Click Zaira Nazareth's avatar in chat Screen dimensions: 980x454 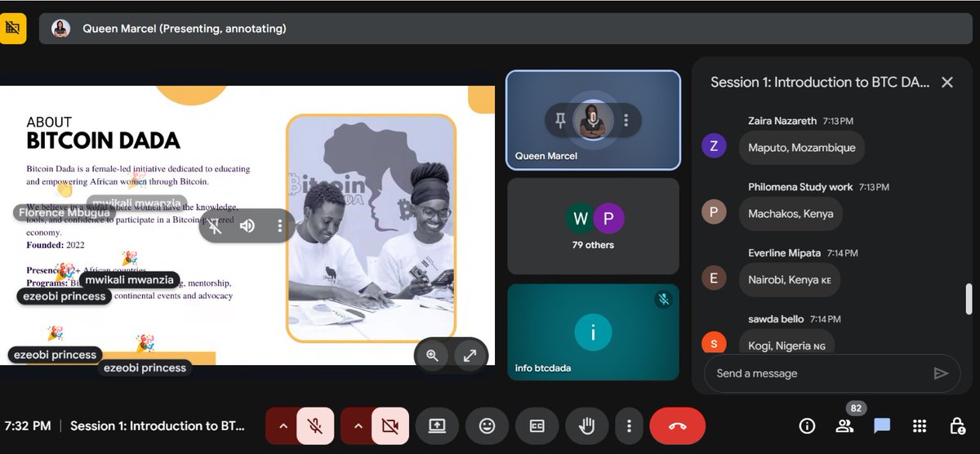714,146
